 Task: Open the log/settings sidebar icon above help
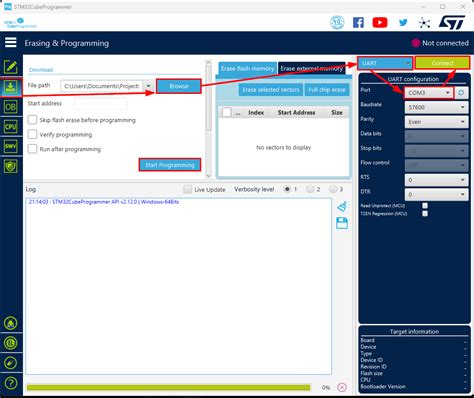pos(11,363)
